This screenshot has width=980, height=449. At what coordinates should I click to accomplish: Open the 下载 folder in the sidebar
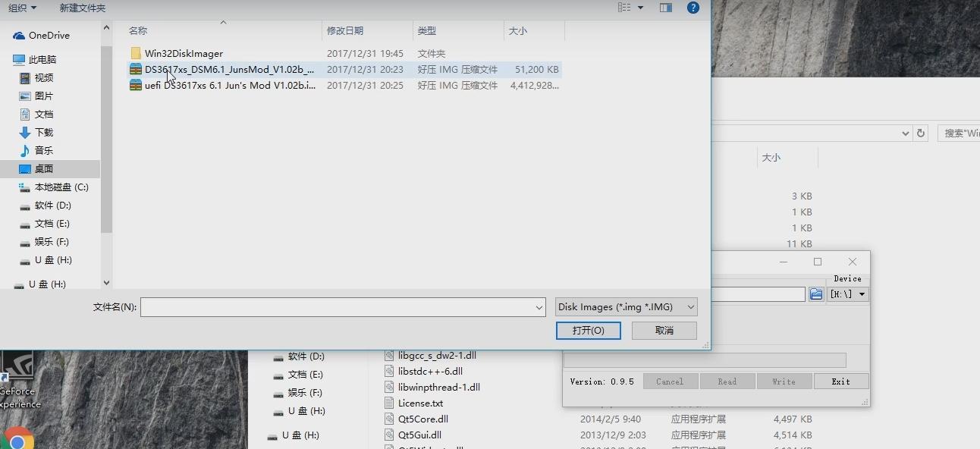pos(44,132)
